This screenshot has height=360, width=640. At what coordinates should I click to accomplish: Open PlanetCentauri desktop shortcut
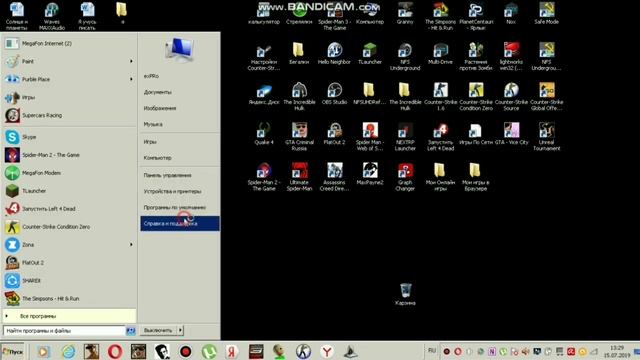pyautogui.click(x=476, y=16)
